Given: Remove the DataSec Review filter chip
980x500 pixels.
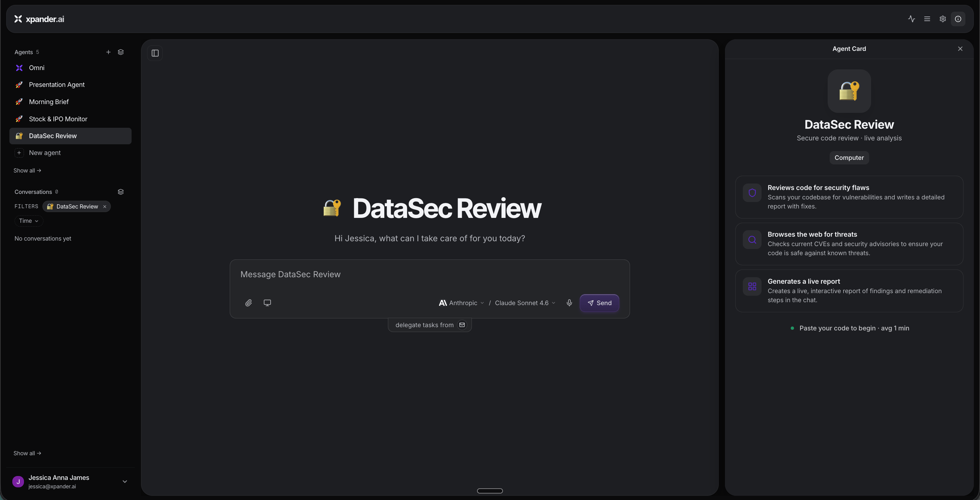Looking at the screenshot, I should click(x=105, y=207).
